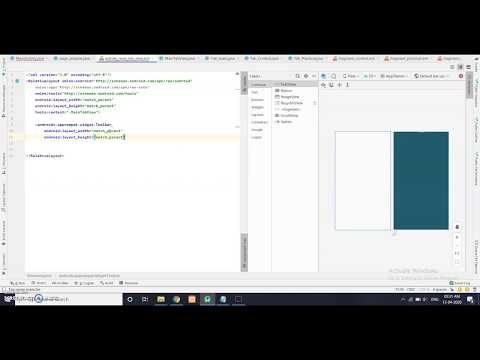This screenshot has width=480, height=360.
Task: Select Button in the palette list
Action: (295, 91)
